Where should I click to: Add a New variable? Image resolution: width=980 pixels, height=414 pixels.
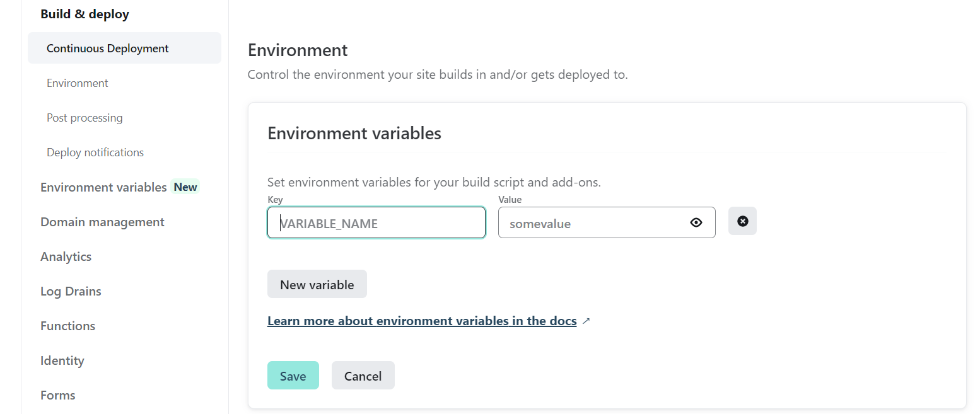(x=317, y=285)
